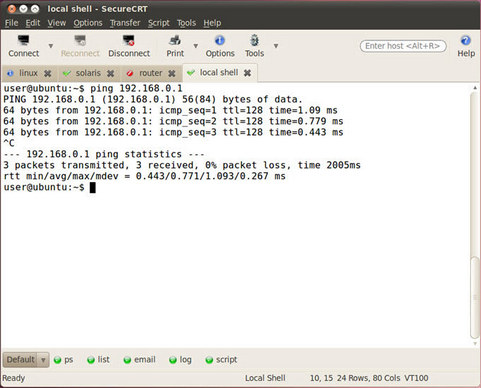Viewport: 481px width, 388px height.
Task: Click the script button bar button
Action: (221, 360)
